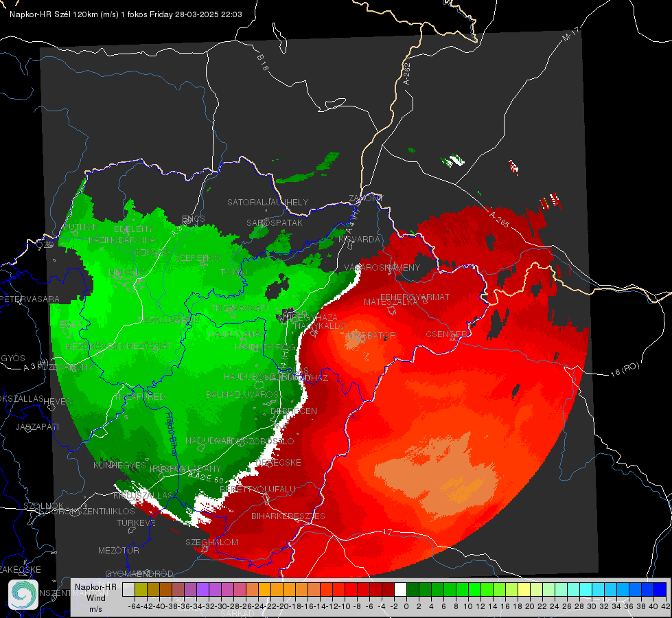Click the BERETTYÓÚJFALU label
The image size is (672, 618).
[257, 490]
